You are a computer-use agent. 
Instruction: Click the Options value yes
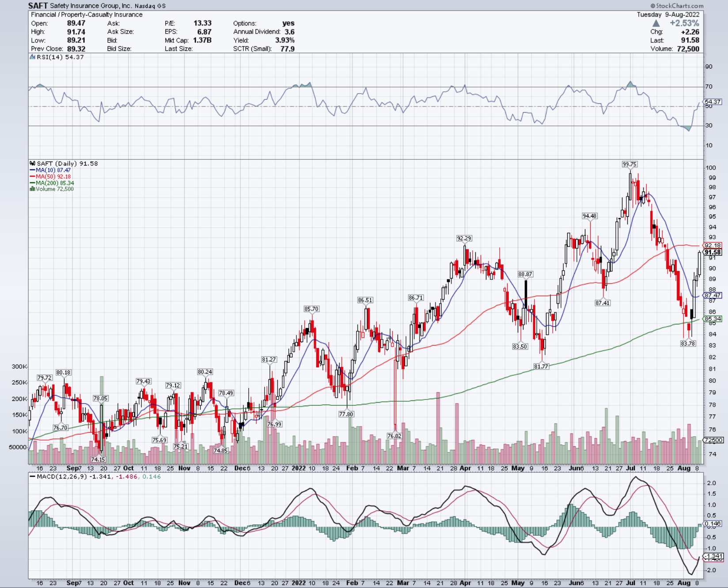pyautogui.click(x=288, y=23)
